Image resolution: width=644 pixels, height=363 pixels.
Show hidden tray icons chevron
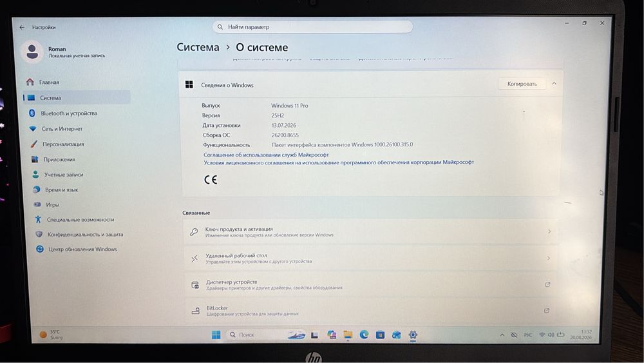[502, 335]
